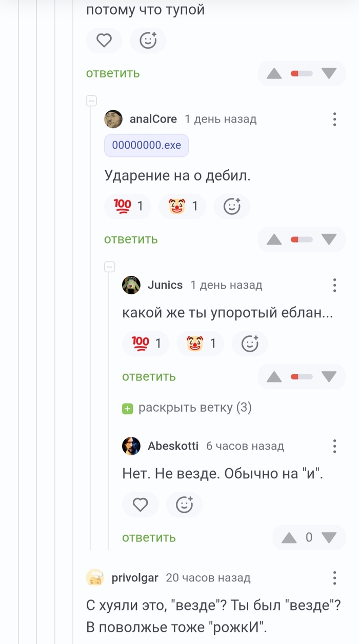Click rating bar on Junics's comment

(302, 377)
